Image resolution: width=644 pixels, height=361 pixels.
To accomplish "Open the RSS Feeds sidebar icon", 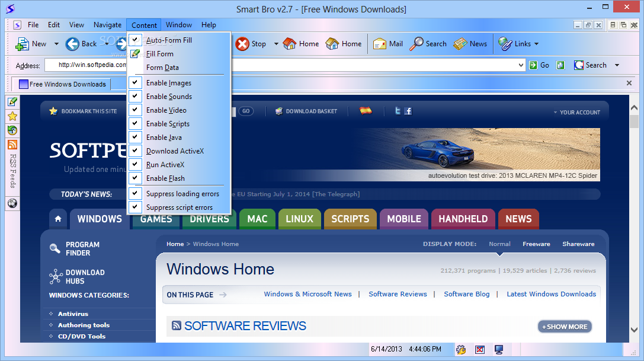I will tap(12, 145).
